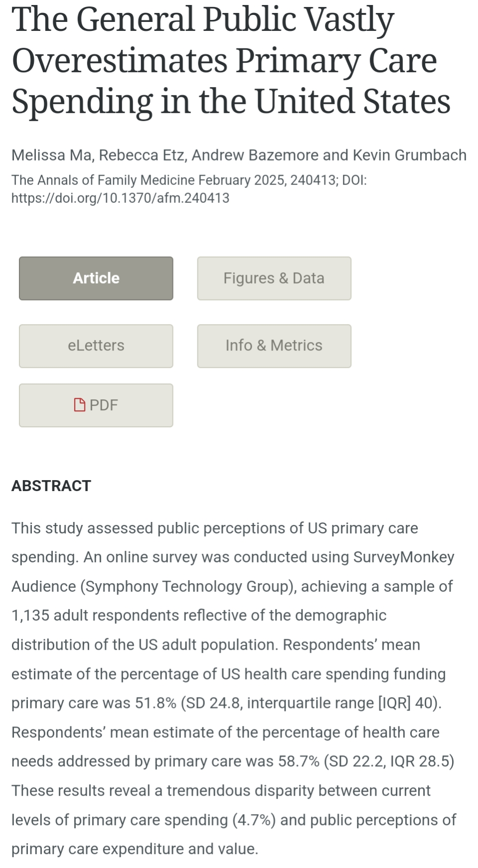This screenshot has height=868, width=478.
Task: Click author name Andrew Bazemore
Action: pyautogui.click(x=255, y=155)
